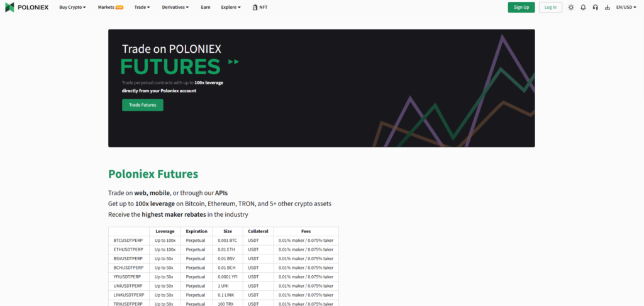Screen dimensions: 644x306
Task: Click the ETHUSDTPERP table cell
Action: pos(129,249)
